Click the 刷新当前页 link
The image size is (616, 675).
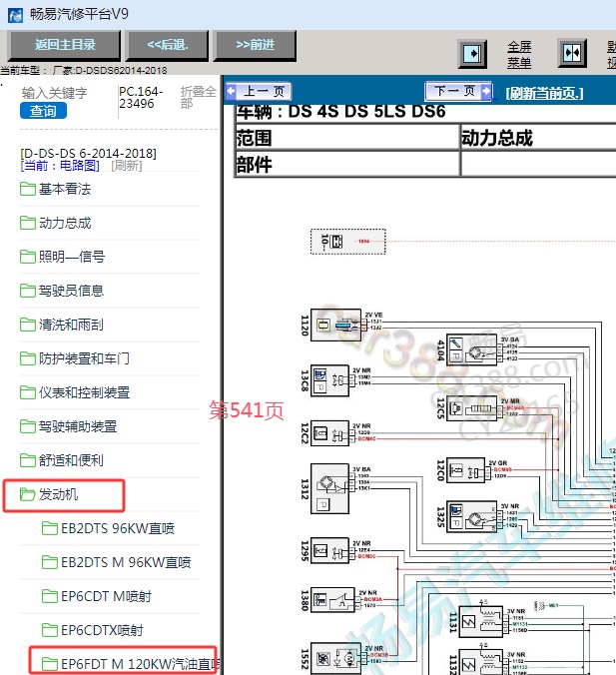tap(544, 93)
